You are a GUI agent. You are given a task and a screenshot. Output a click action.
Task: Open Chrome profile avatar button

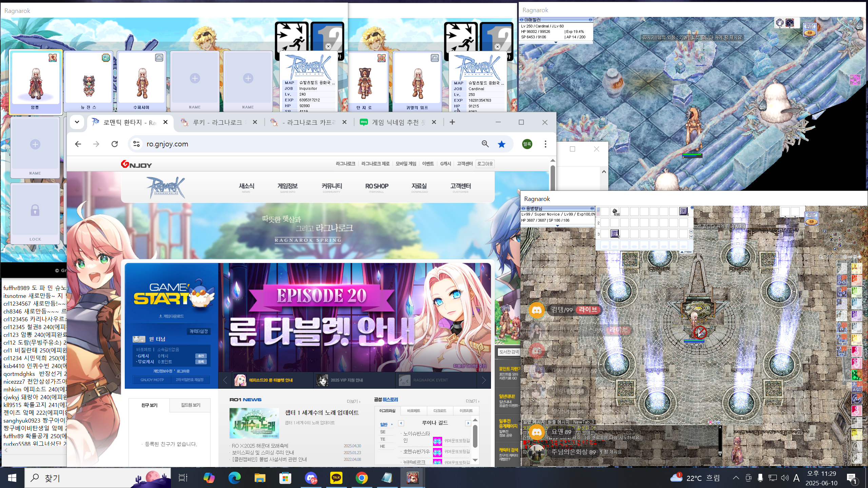tap(527, 144)
